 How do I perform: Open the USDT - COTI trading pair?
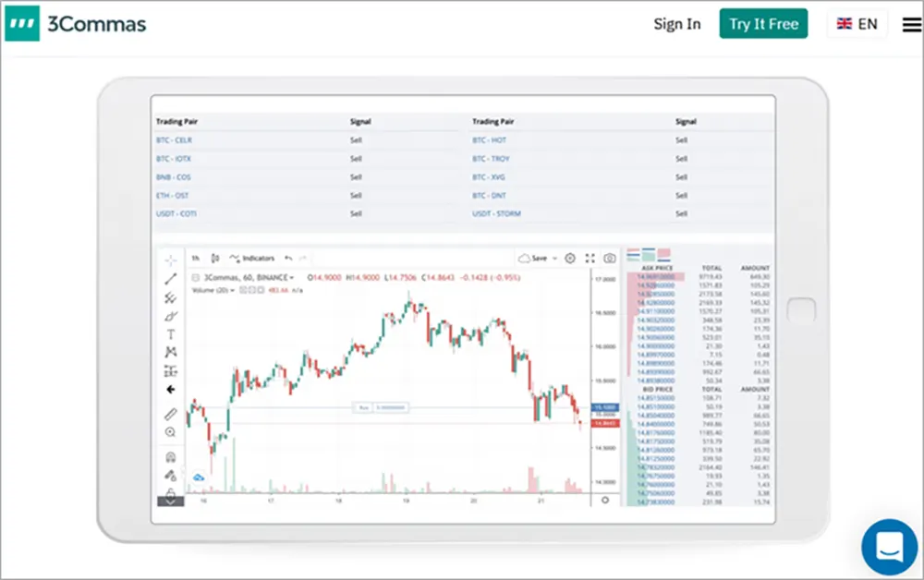coord(176,213)
